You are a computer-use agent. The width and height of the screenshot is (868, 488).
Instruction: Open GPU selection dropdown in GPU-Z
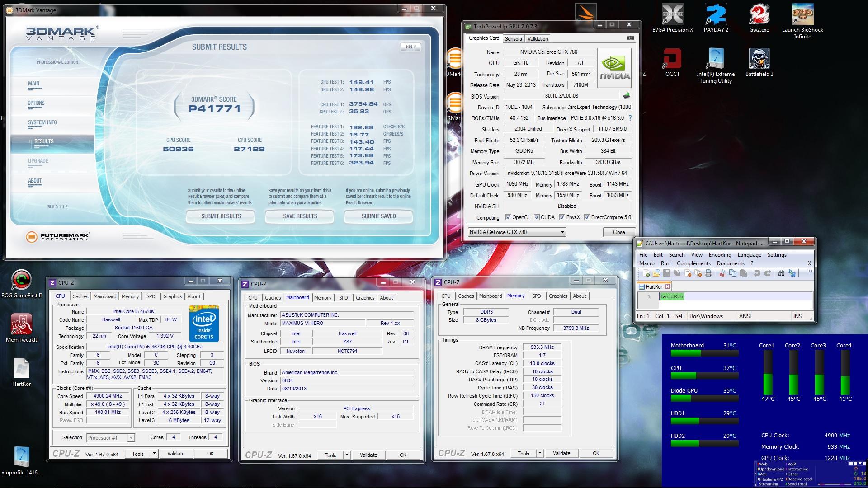517,232
